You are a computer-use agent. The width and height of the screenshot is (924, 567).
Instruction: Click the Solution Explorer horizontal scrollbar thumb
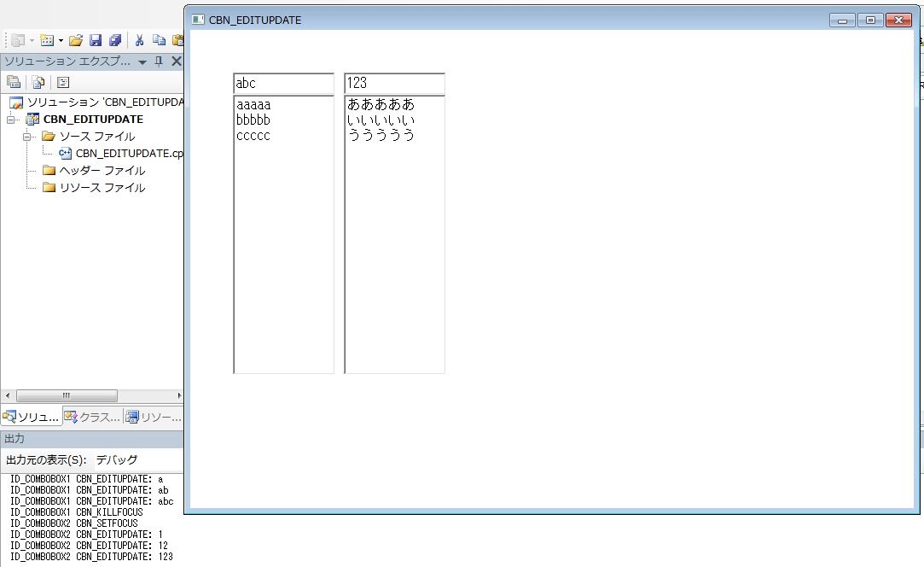pos(67,395)
